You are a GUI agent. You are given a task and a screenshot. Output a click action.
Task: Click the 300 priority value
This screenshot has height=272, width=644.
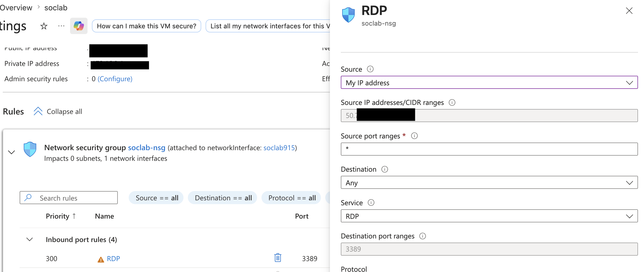(52, 259)
